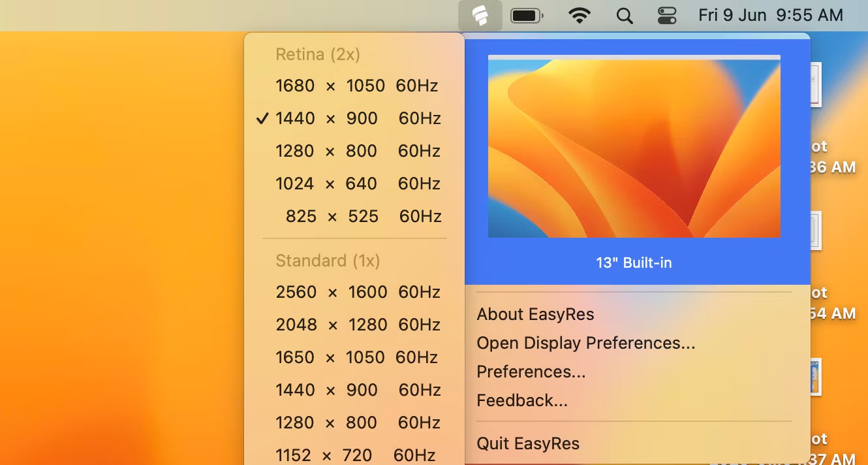This screenshot has width=868, height=465.
Task: Choose Standard 1280 × 800 60Hz
Action: point(354,423)
